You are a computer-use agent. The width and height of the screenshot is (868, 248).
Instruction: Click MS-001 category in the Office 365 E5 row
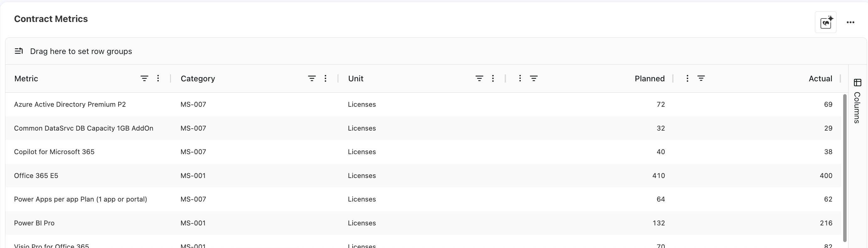(x=193, y=176)
